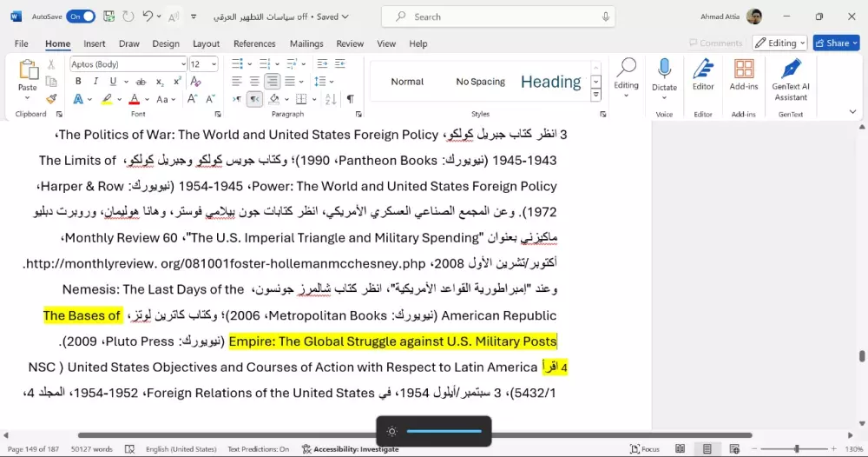868x457 pixels.
Task: Open the font size 12 dropdown
Action: click(x=214, y=64)
